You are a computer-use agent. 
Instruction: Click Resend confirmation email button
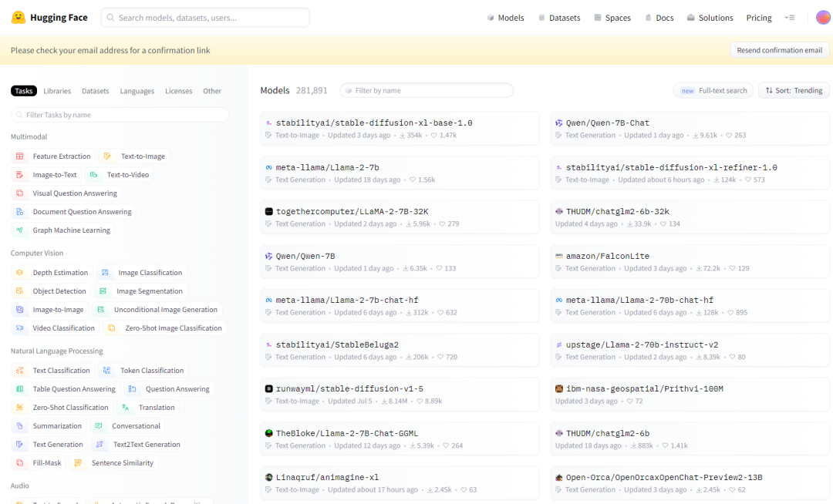pos(779,50)
